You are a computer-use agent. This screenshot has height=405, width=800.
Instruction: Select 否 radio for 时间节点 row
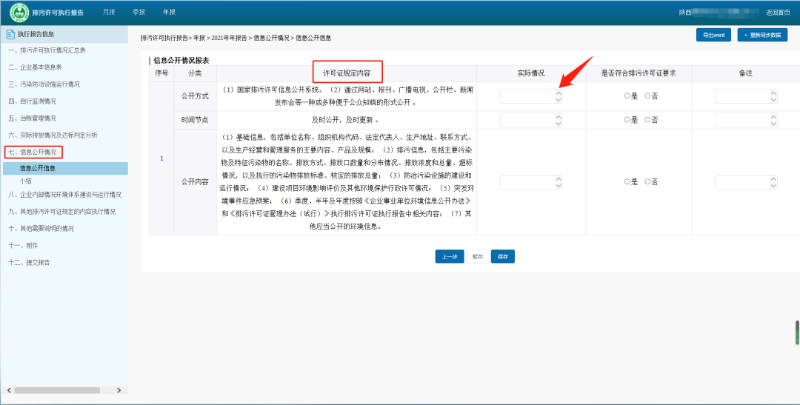click(x=647, y=119)
